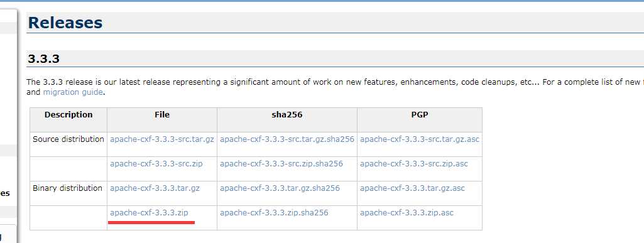The width and height of the screenshot is (644, 243).
Task: Open apache-cxf-3.3.3.zip.asc signature link
Action: (407, 213)
